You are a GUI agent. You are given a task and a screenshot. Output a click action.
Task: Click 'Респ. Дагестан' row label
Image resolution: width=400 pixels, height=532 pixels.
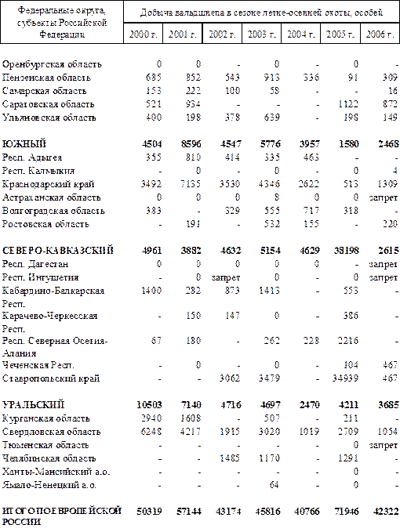(x=35, y=264)
